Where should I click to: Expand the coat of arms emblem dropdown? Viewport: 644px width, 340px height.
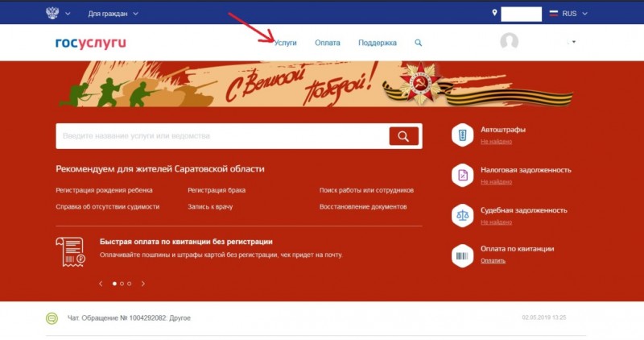(58, 13)
